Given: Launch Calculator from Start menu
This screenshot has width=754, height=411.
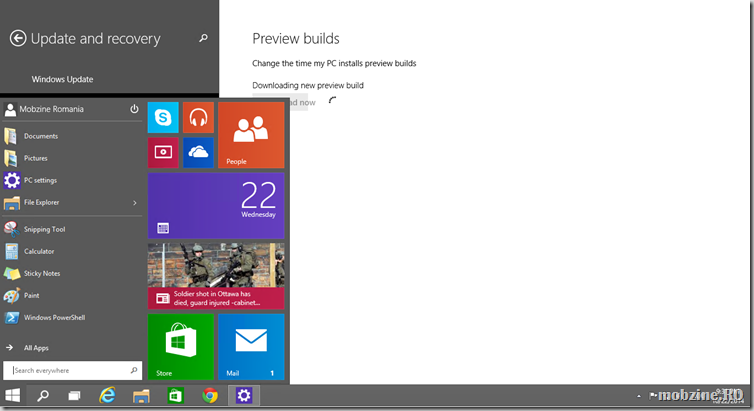Looking at the screenshot, I should pyautogui.click(x=72, y=251).
